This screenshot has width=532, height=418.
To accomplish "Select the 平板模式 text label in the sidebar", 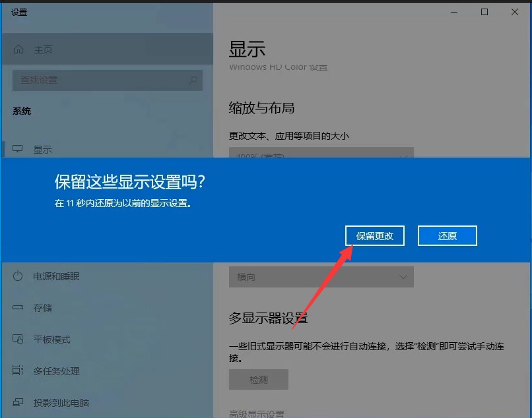I will pos(51,340).
